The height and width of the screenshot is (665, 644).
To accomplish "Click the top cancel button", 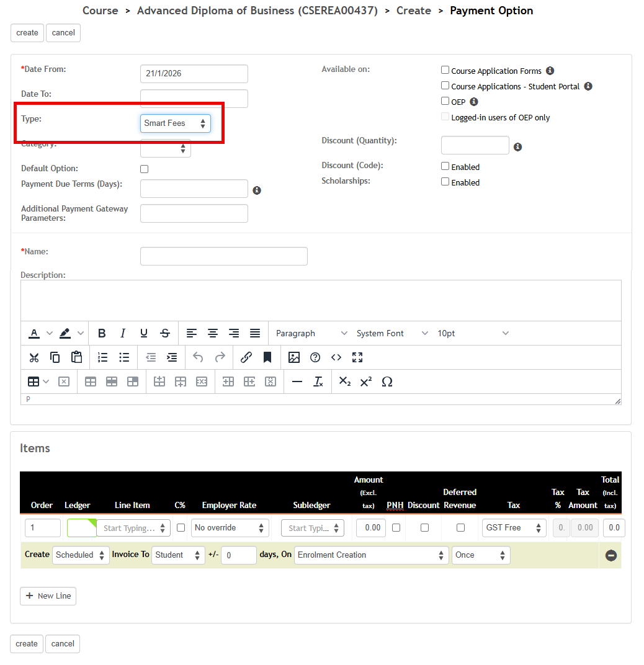I will click(63, 33).
